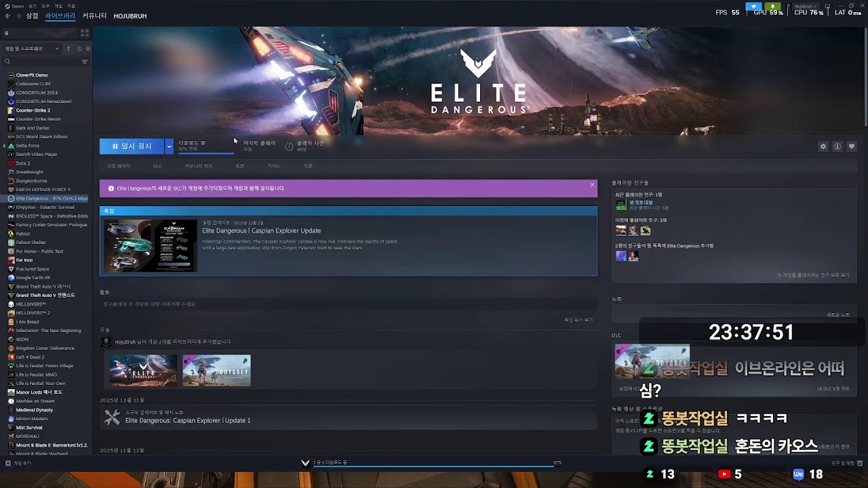
Task: Click the Dota 2 game icon
Action: [11, 163]
